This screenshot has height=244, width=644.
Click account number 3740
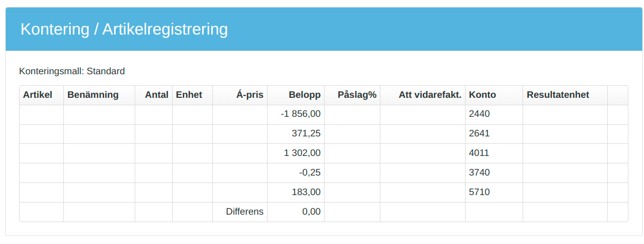pyautogui.click(x=479, y=173)
